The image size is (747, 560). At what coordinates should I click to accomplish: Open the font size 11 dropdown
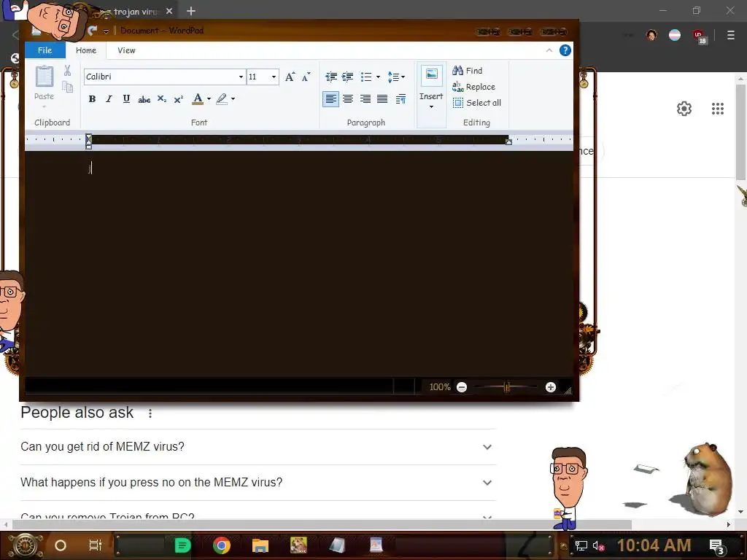[274, 77]
